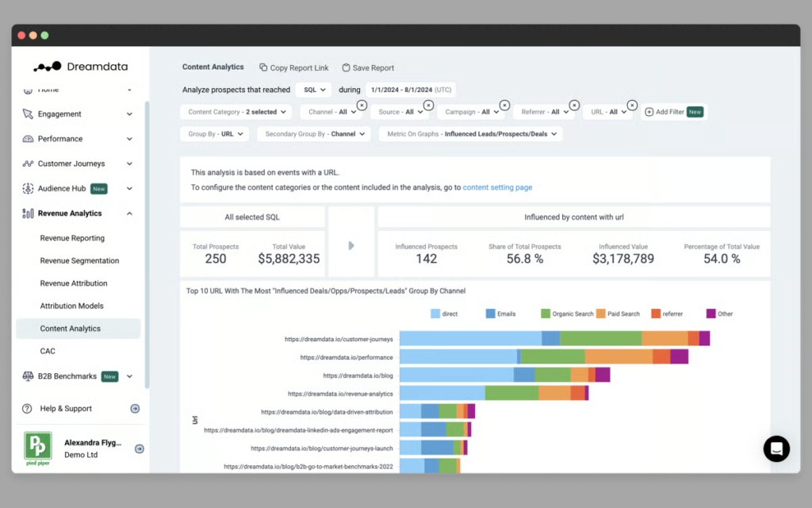The width and height of the screenshot is (812, 508).
Task: Open the Referrer - All dropdown
Action: (x=544, y=112)
